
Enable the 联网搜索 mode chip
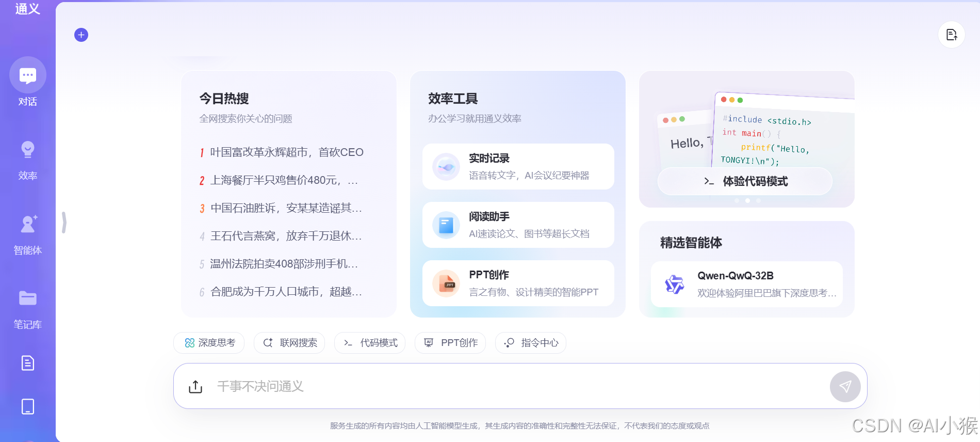289,343
